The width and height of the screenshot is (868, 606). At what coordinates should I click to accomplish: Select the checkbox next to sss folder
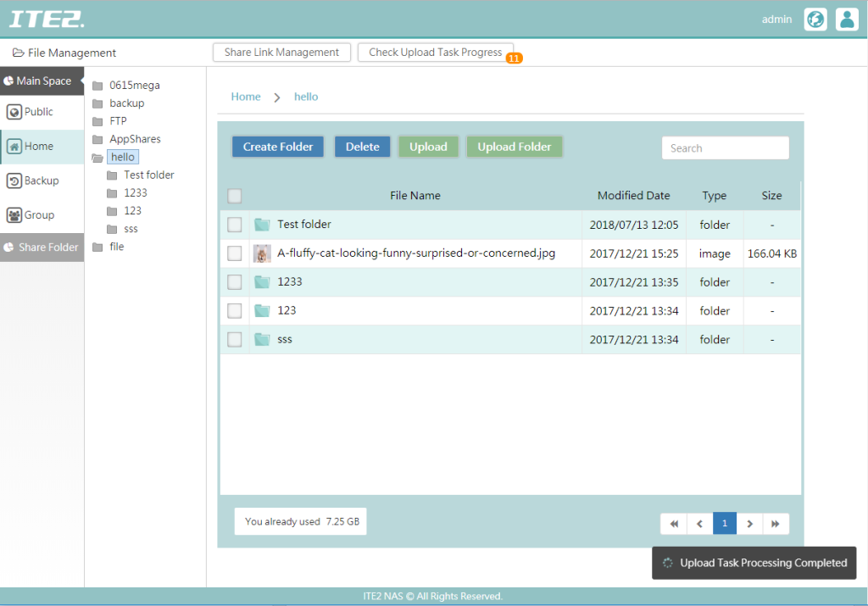coord(235,340)
